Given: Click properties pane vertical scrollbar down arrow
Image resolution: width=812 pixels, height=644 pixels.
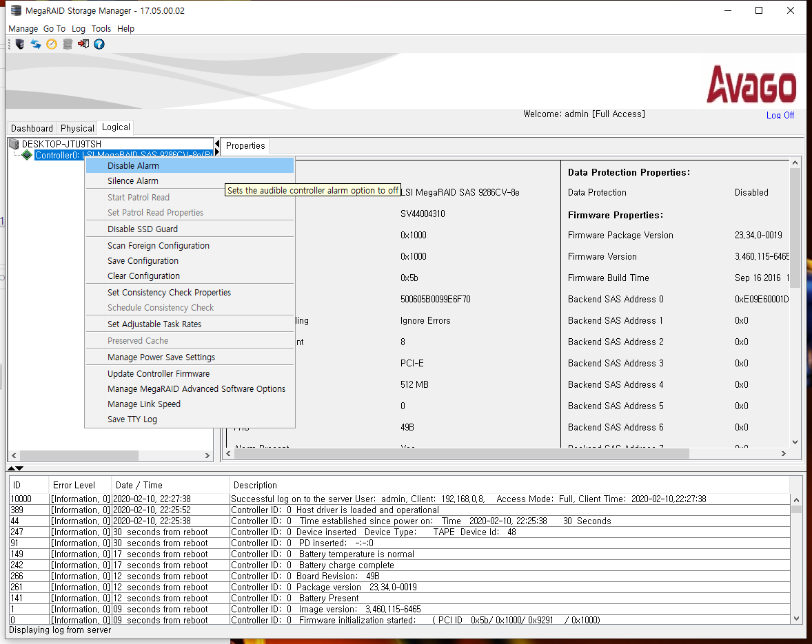Looking at the screenshot, I should pos(795,442).
